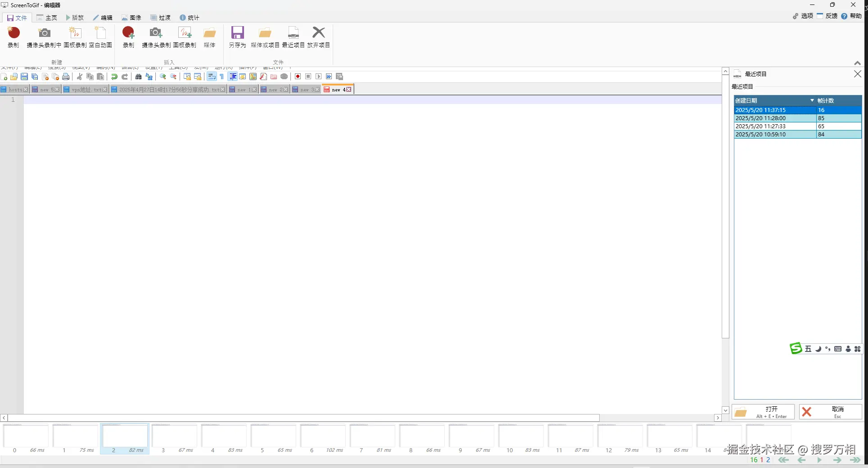Click frame preview scroll-up arrow
Screen dimensions: 868x468
pos(725,72)
